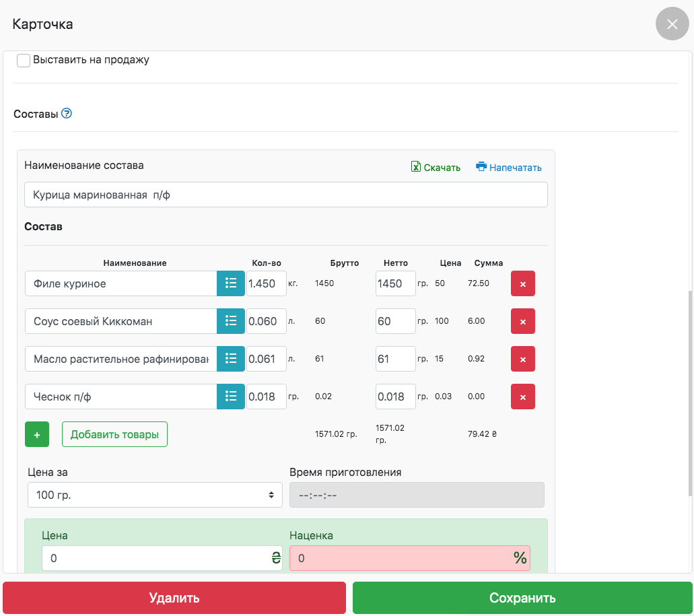Click the Наценка percent input field

point(401,558)
